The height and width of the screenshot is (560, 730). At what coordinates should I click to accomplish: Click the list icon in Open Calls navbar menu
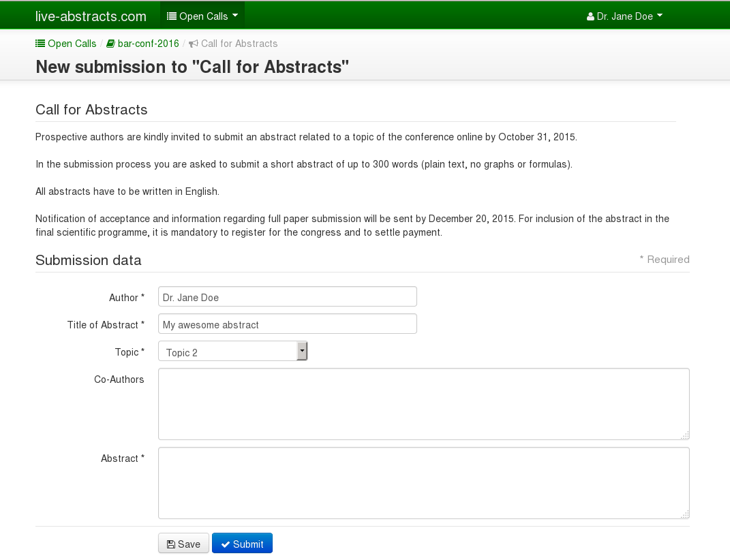172,16
